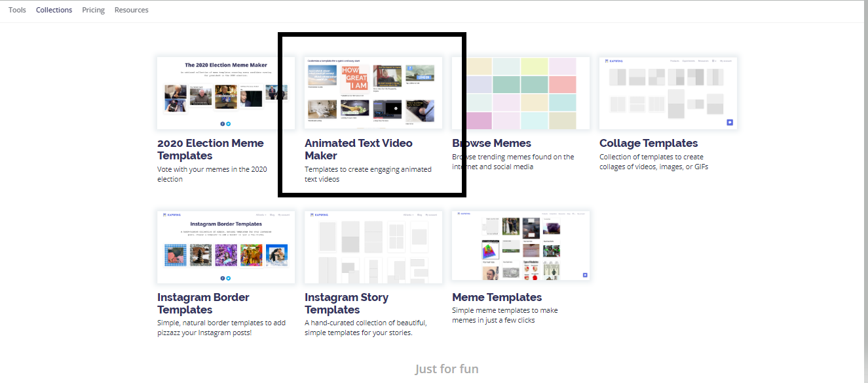The image size is (868, 383).
Task: Open the 'Animated Text Video Maker' title link
Action: point(358,150)
